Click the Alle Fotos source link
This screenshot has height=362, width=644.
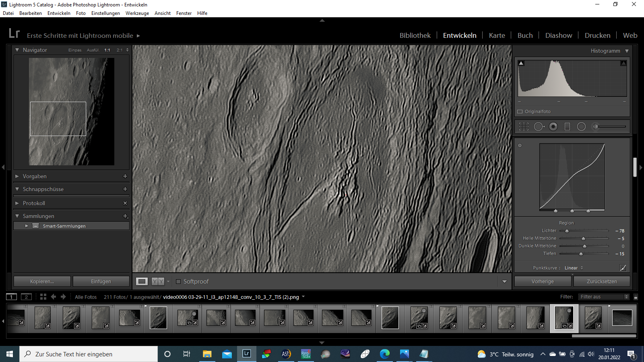click(86, 297)
